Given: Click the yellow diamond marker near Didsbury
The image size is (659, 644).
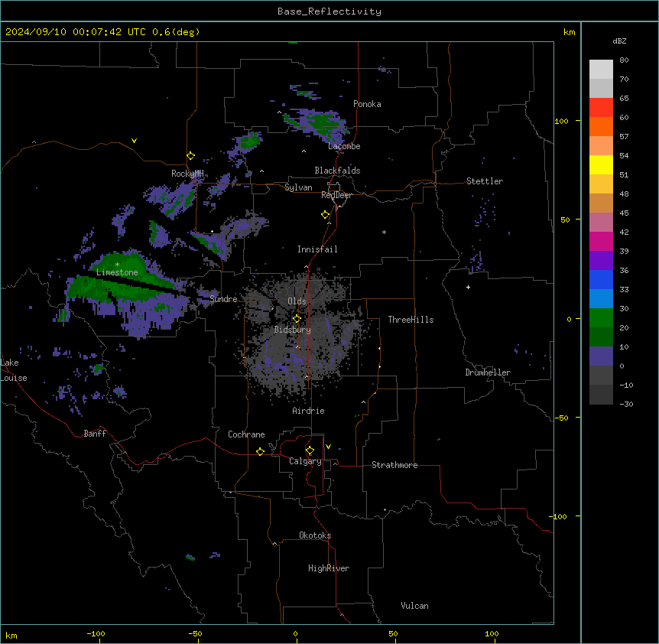Looking at the screenshot, I should (x=297, y=318).
